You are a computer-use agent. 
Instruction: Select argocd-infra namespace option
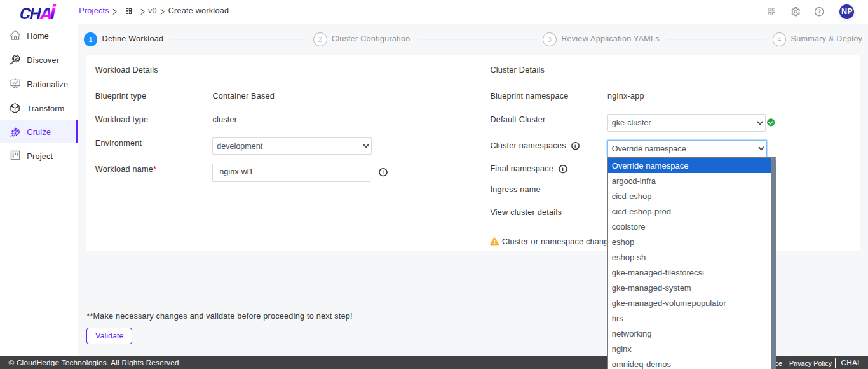pos(629,181)
